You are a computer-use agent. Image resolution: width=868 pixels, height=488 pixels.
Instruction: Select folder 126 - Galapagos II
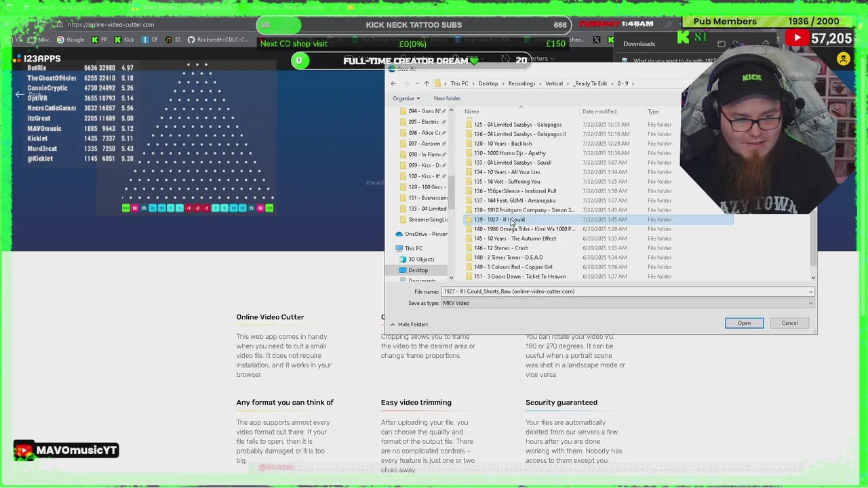[x=519, y=134]
